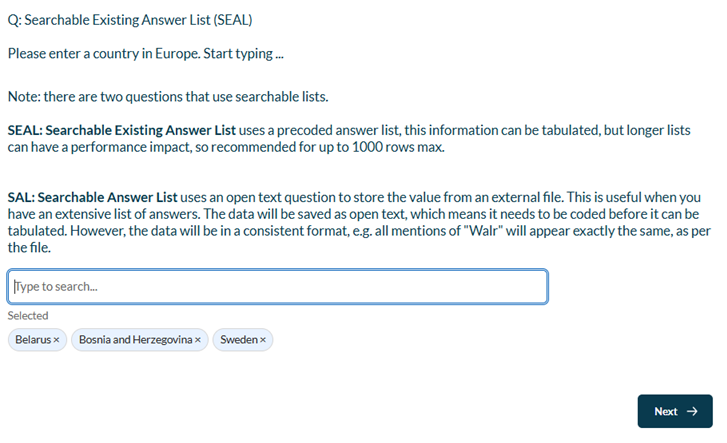Click the quoted word "Walr"
727x443 pixels.
tap(484, 231)
